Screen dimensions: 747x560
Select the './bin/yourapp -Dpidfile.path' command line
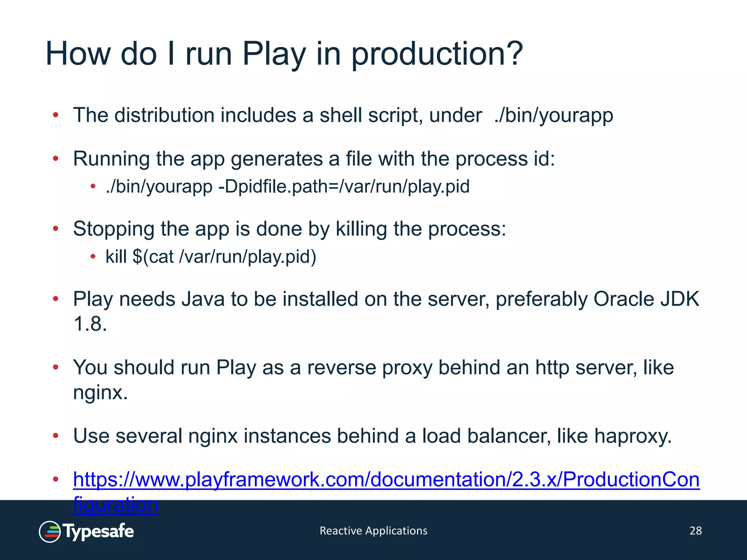287,186
